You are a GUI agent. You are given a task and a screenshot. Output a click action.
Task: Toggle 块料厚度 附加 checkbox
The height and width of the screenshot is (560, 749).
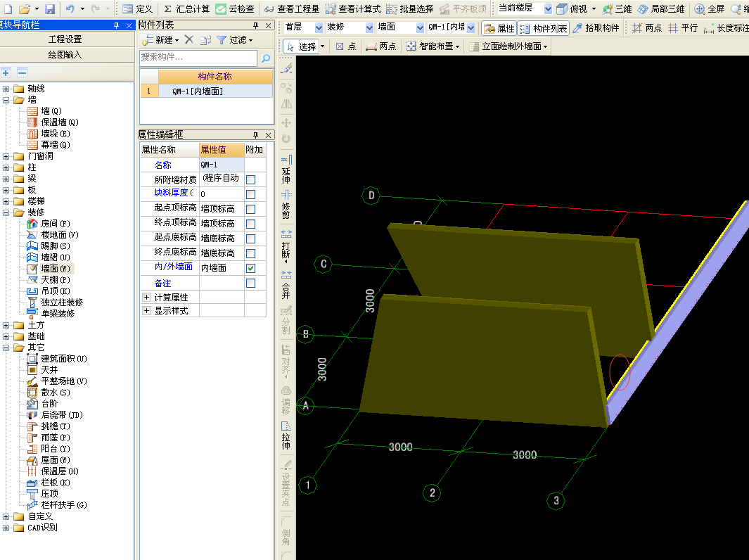[x=250, y=194]
